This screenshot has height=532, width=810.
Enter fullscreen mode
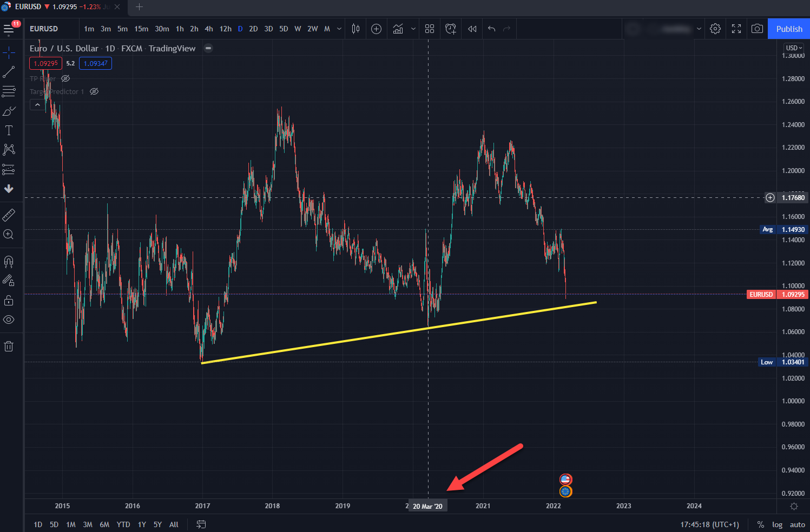point(736,29)
